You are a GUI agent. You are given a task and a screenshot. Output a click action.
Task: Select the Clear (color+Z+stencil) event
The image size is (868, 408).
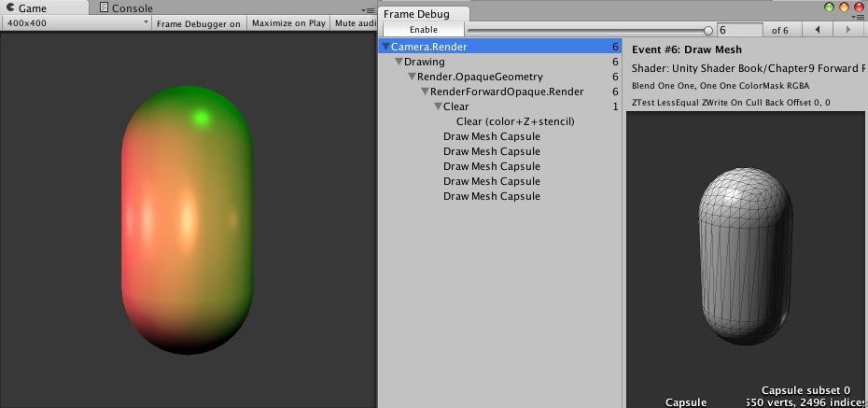click(515, 121)
